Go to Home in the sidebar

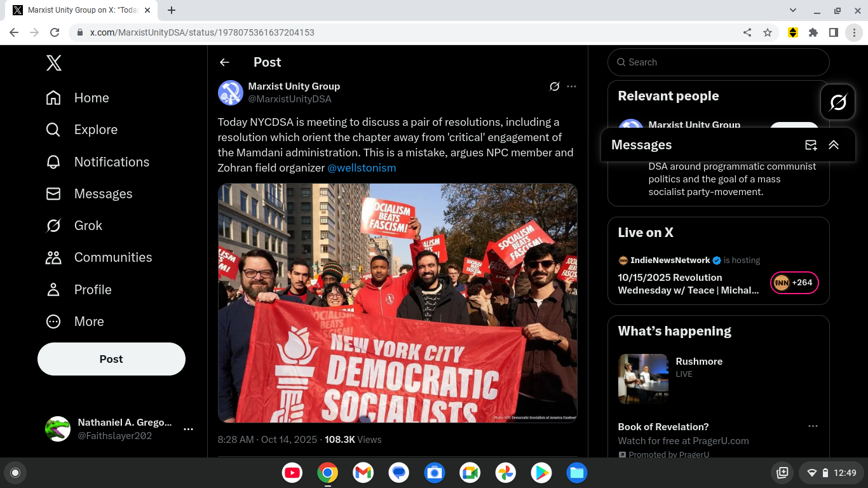tap(78, 98)
